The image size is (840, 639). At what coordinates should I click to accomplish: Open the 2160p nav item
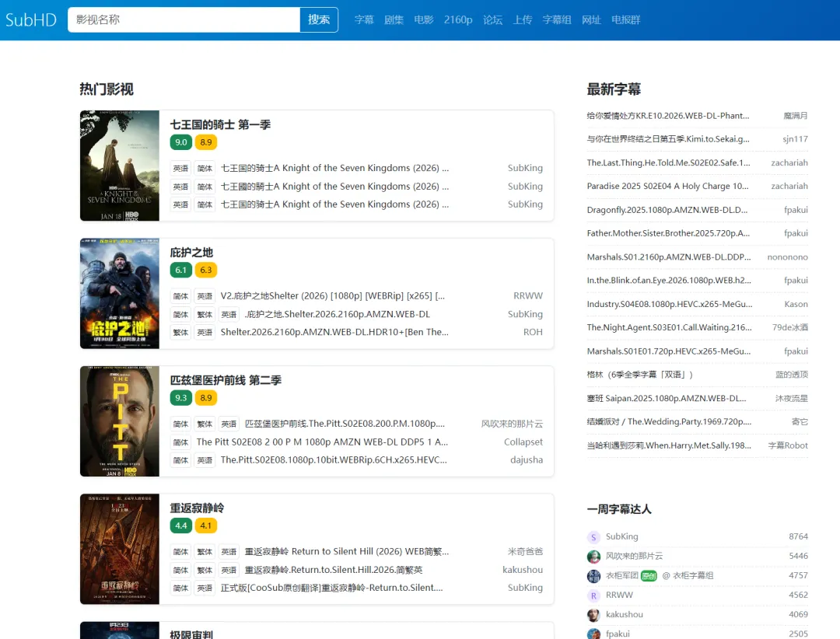(458, 19)
